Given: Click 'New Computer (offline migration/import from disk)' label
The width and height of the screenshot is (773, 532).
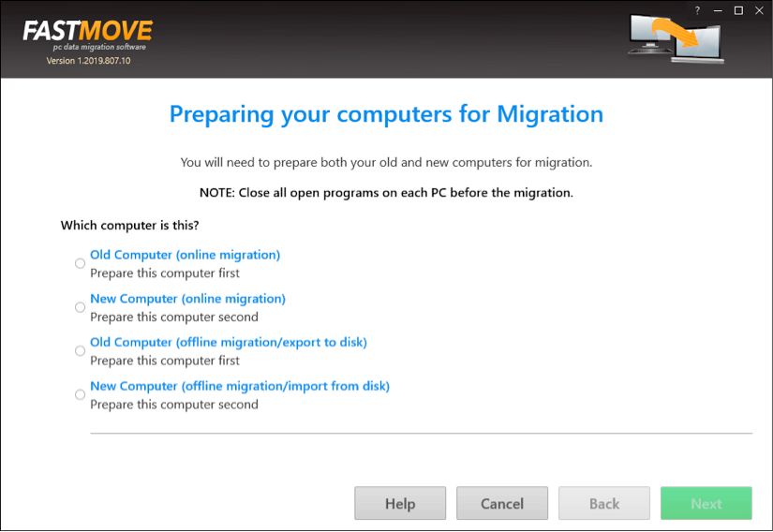Looking at the screenshot, I should [240, 386].
